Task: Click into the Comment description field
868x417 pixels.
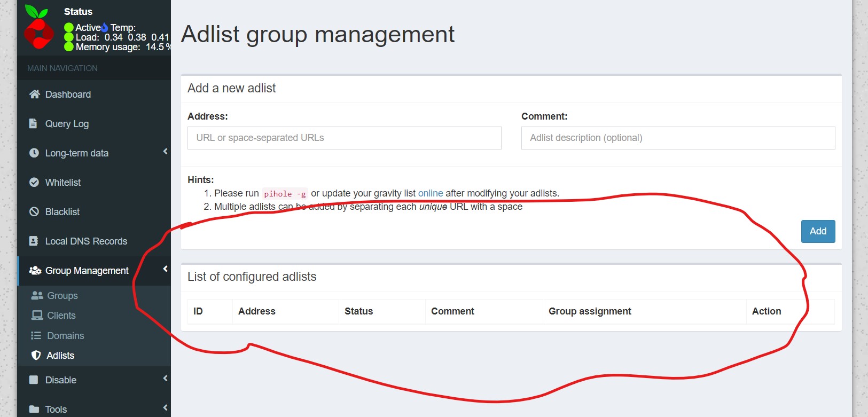Action: click(x=677, y=138)
